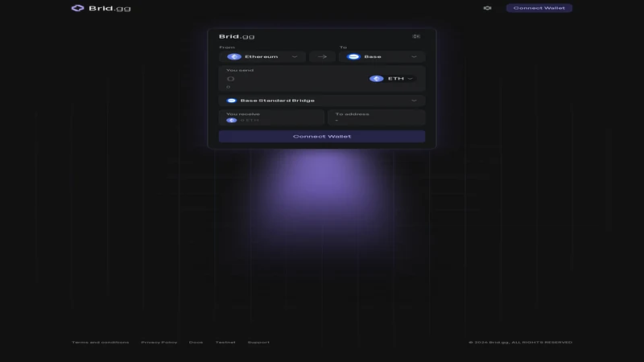Open the To network Base dropdown

coord(382,56)
